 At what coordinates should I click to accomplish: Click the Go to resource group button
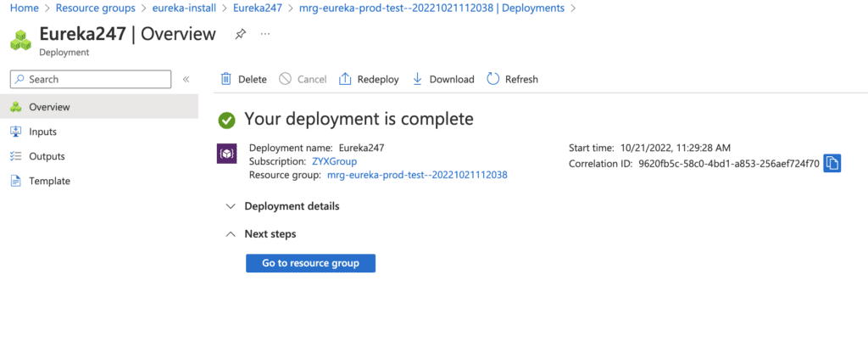click(310, 263)
